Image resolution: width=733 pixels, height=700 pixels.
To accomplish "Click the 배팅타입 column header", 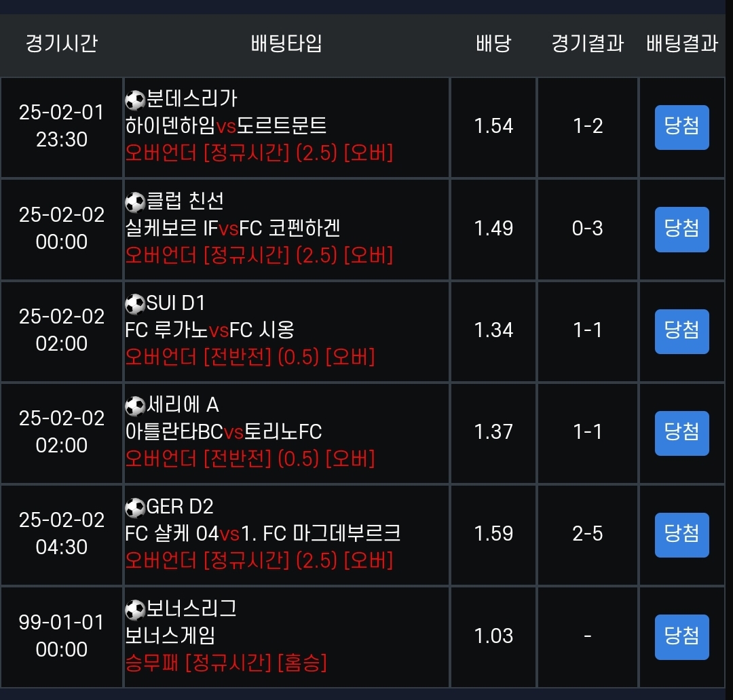I will click(286, 44).
